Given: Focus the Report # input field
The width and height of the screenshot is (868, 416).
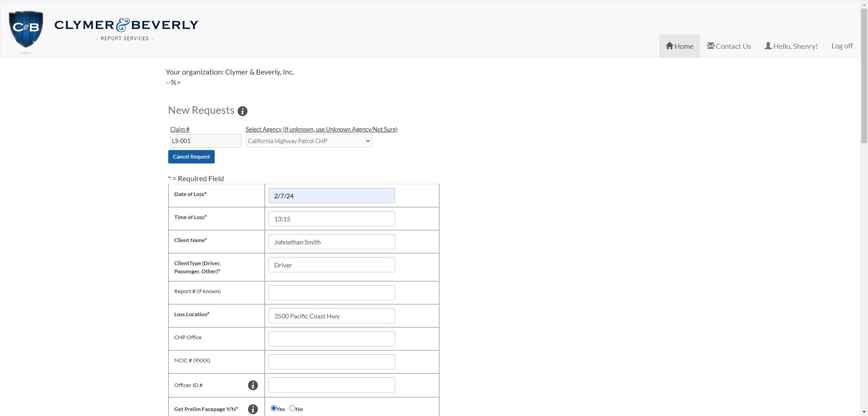Looking at the screenshot, I should click(x=331, y=293).
